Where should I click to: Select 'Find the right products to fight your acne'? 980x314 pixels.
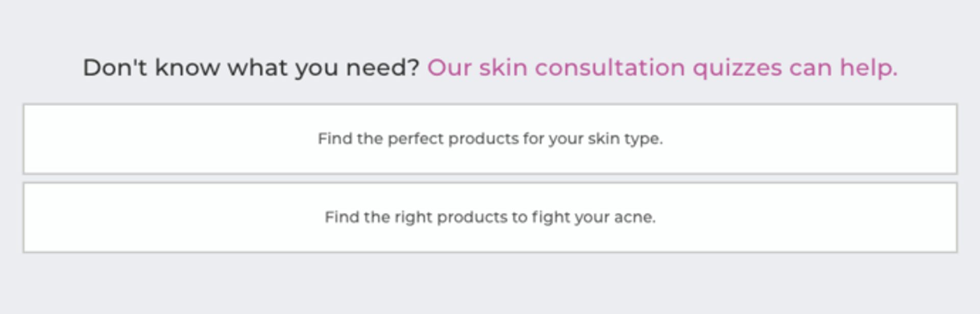(490, 218)
